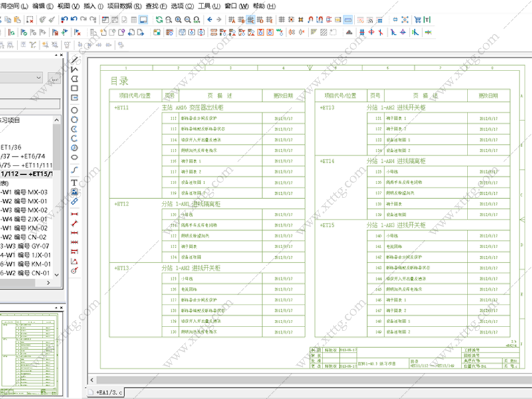The width and height of the screenshot is (532, 399).
Task: Toggle the highlighted blue bar icon
Action: point(348,20)
